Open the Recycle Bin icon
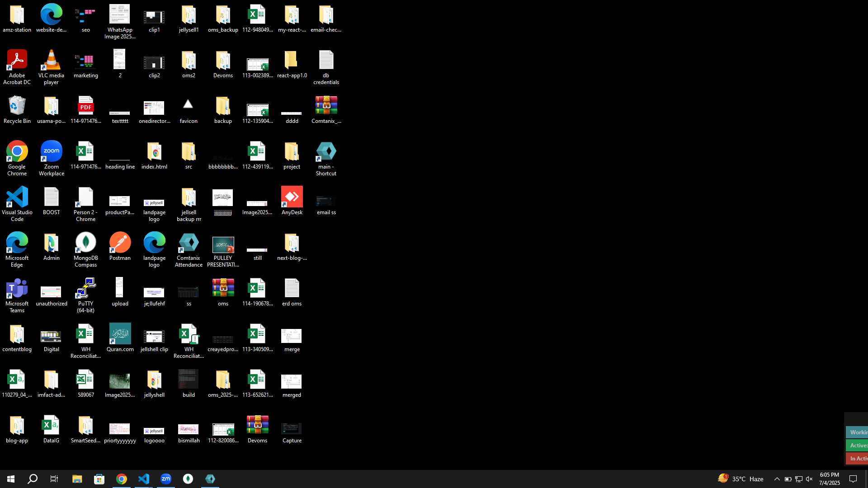 click(17, 110)
